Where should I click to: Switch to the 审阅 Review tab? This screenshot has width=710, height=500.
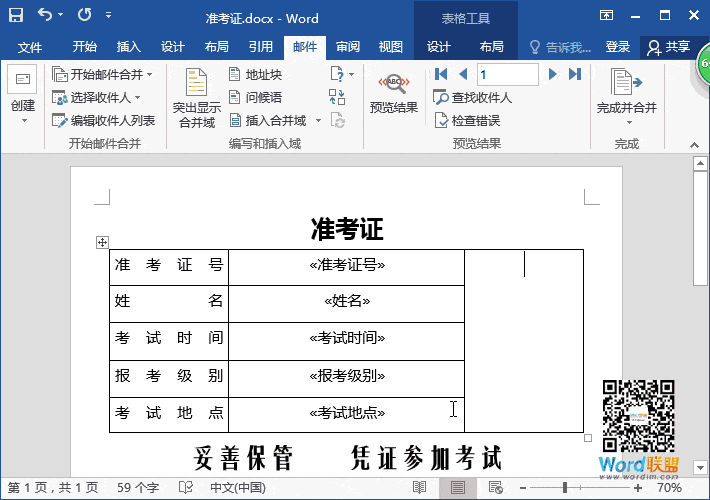pyautogui.click(x=348, y=47)
